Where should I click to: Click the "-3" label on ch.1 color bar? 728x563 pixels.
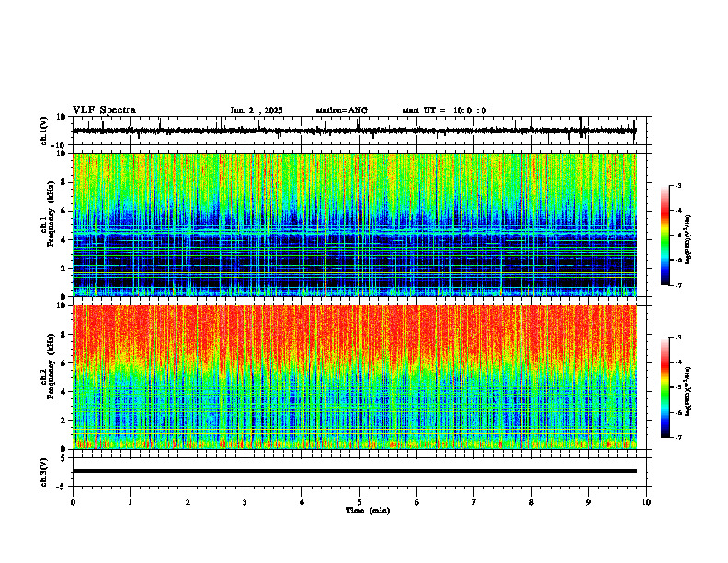(678, 186)
